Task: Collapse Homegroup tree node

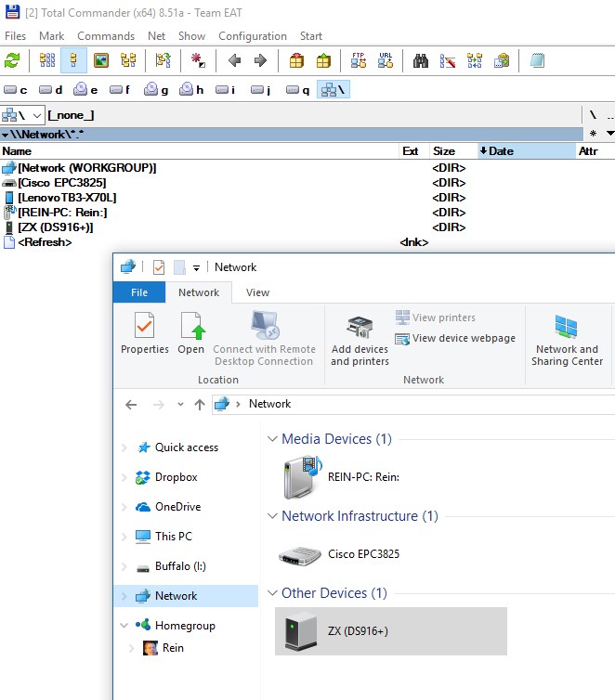Action: [x=124, y=626]
